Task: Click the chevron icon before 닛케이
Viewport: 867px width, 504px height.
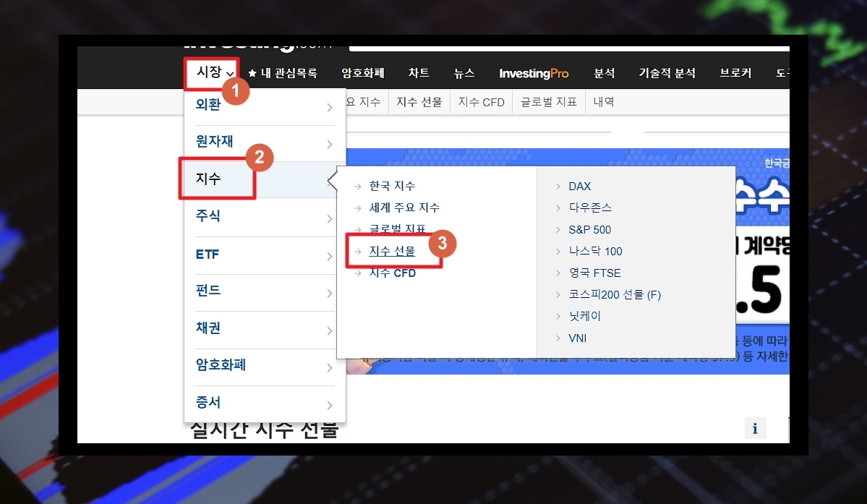Action: click(x=558, y=317)
